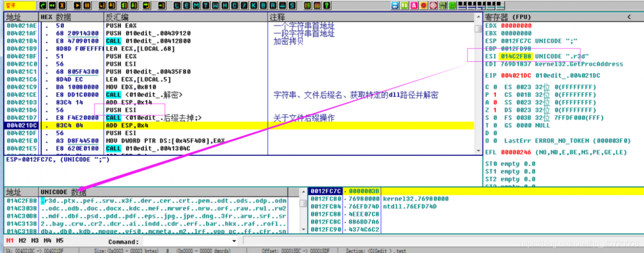Select stack entry kernel32.76980000
The height and width of the screenshot is (253, 644).
pyautogui.click(x=416, y=199)
